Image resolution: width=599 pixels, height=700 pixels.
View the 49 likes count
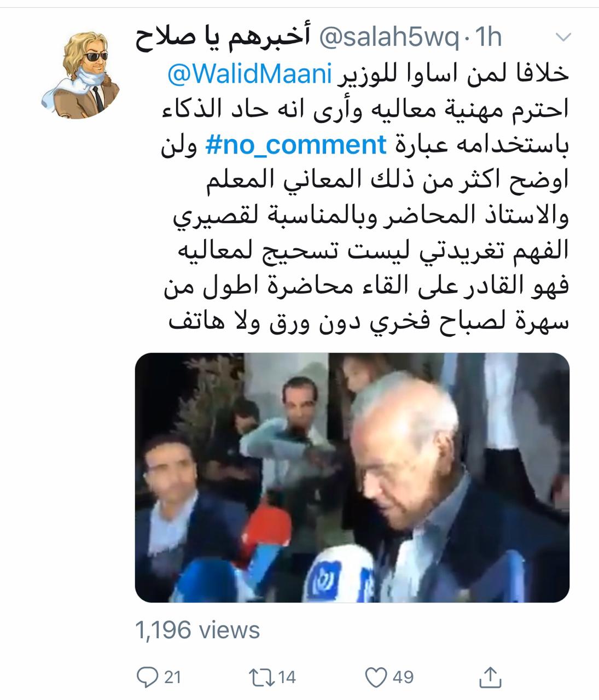(x=404, y=678)
